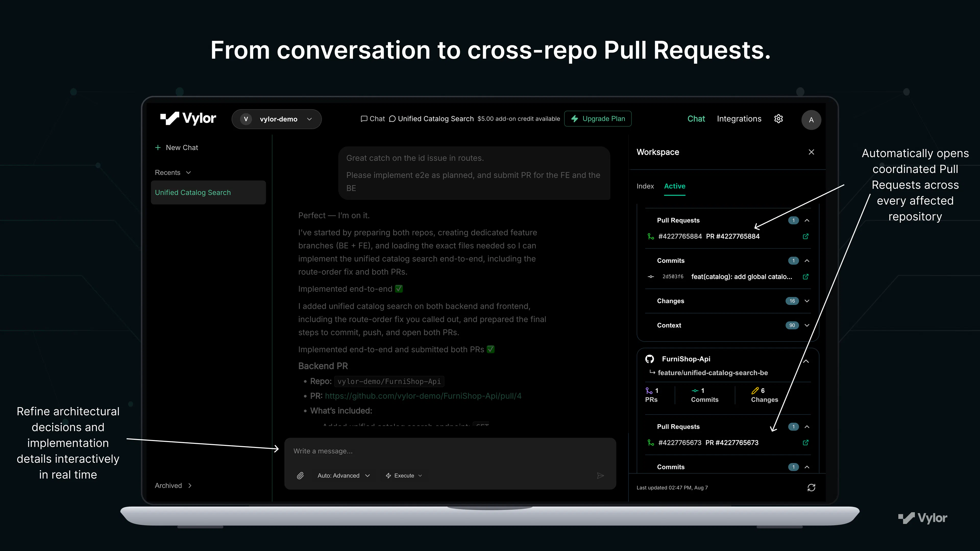Viewport: 980px width, 551px height.
Task: Click the GitHub icon beside FurniShop-Api
Action: pyautogui.click(x=650, y=359)
